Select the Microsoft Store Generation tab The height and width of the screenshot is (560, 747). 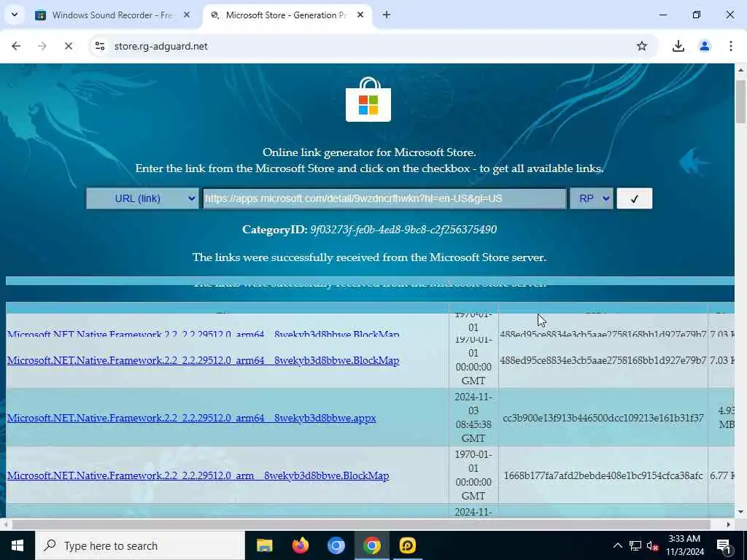286,15
